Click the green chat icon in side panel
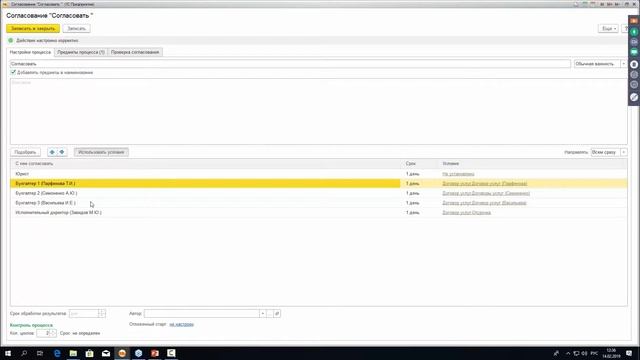Screen dimensions: 640x360 coord(634,52)
